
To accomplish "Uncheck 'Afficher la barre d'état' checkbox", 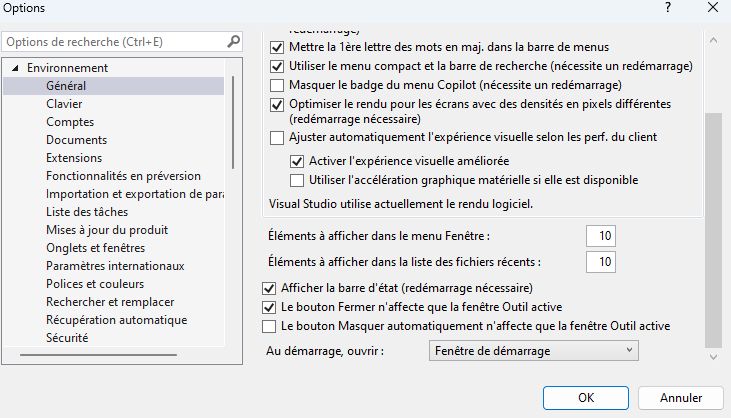I will 268,289.
